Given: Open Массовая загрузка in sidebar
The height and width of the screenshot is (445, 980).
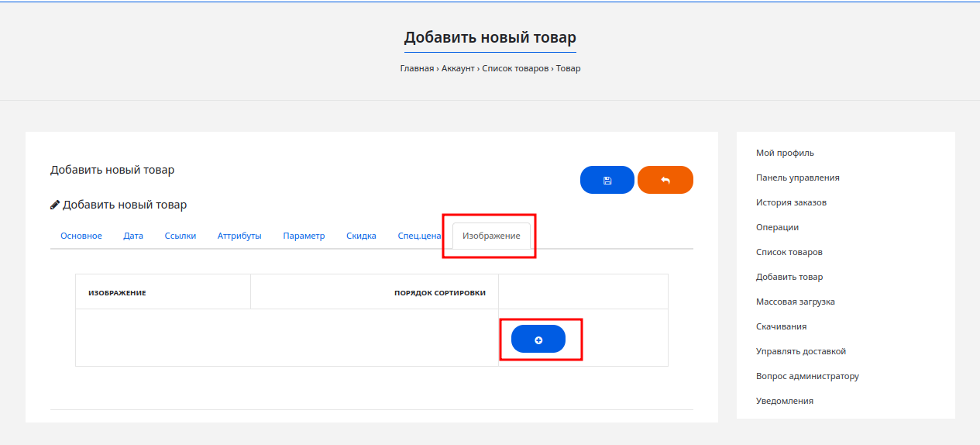Looking at the screenshot, I should (x=795, y=302).
